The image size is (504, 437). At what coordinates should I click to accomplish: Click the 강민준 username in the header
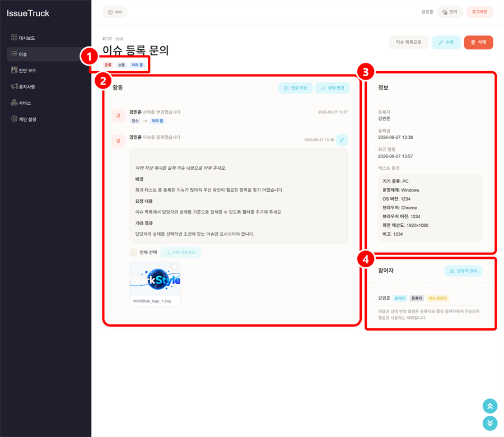point(427,12)
